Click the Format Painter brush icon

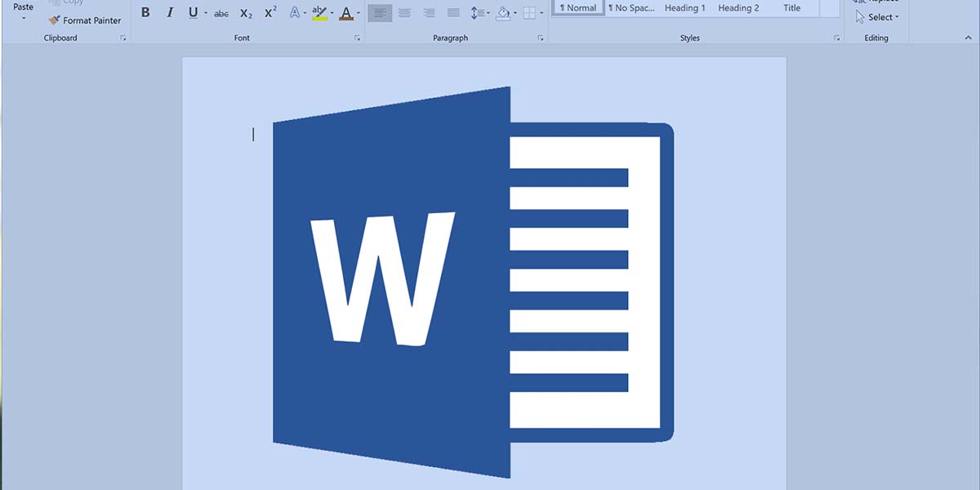pyautogui.click(x=54, y=20)
